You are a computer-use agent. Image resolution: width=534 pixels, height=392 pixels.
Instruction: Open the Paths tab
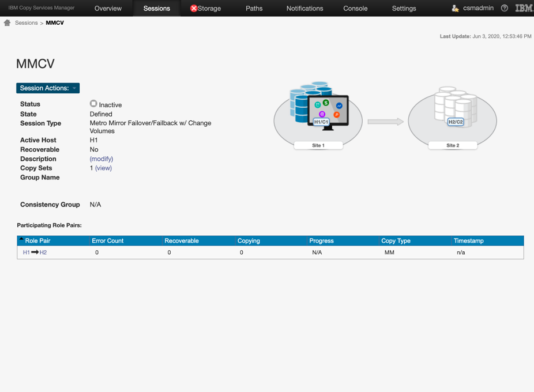(254, 9)
